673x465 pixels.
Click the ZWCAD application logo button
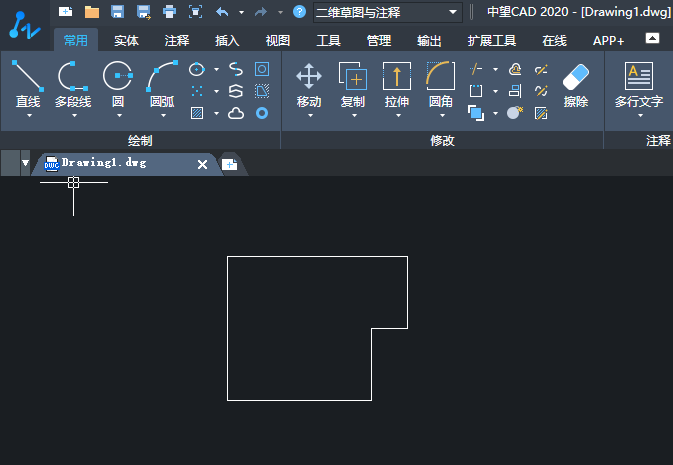pos(25,25)
